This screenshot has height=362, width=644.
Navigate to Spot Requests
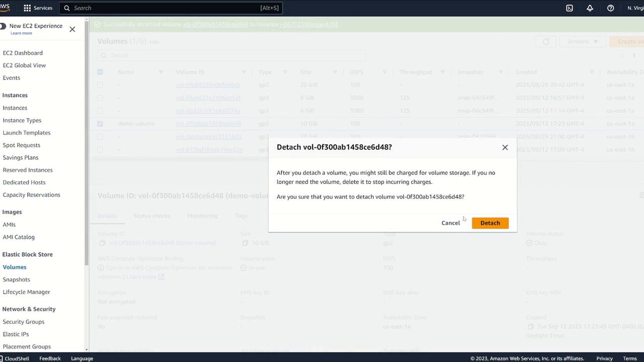(22, 145)
